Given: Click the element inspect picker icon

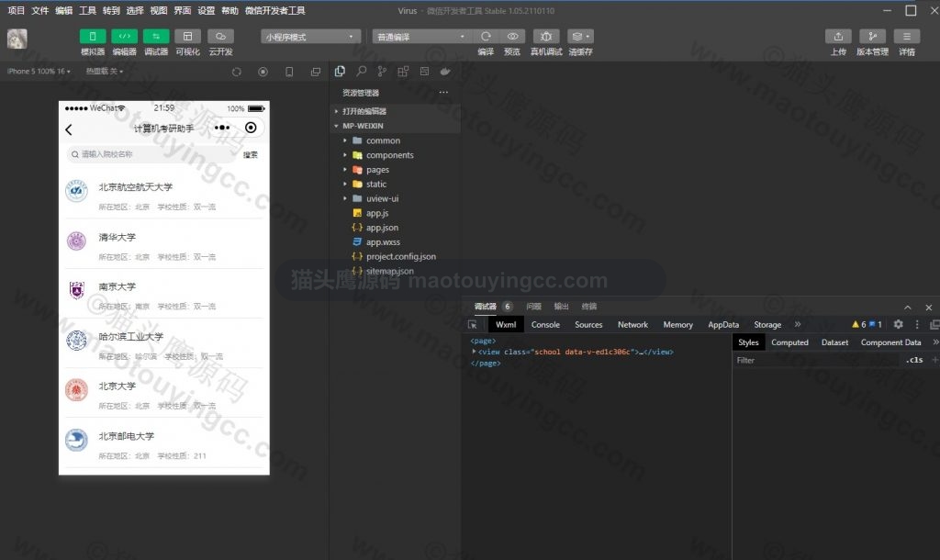Looking at the screenshot, I should click(473, 324).
